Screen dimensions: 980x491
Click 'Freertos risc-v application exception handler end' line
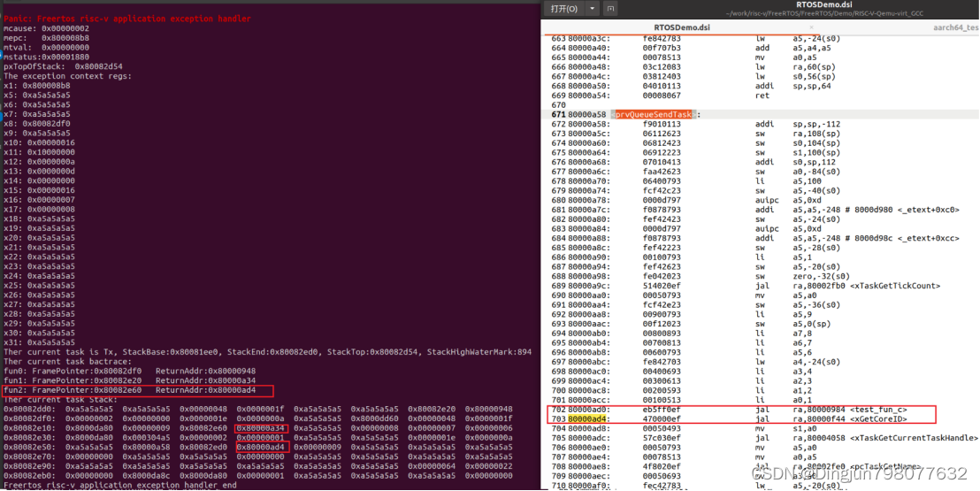tap(120, 486)
